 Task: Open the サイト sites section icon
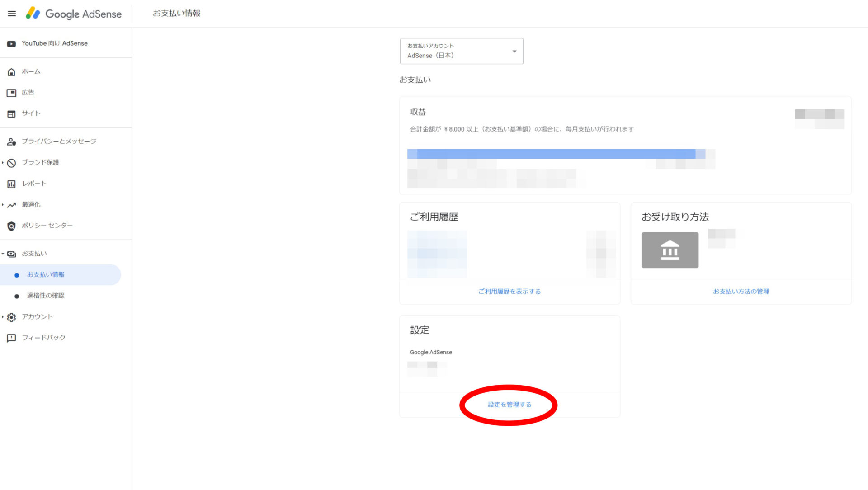pos(12,114)
